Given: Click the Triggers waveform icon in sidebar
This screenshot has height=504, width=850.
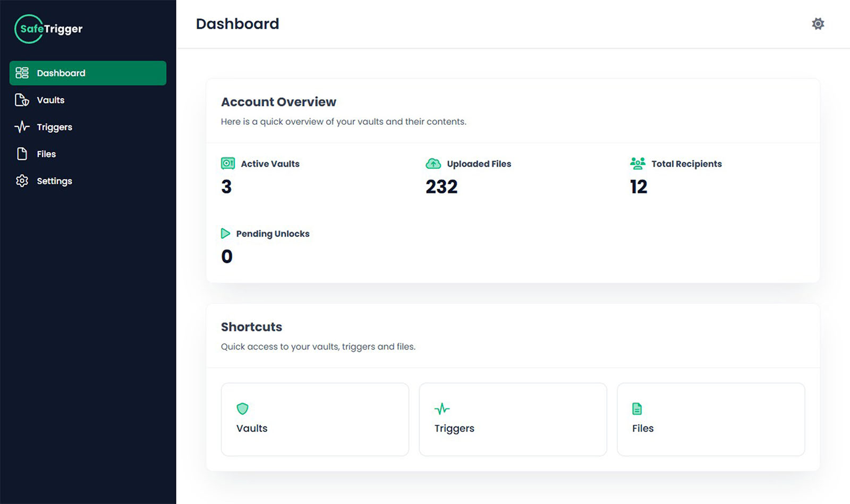Looking at the screenshot, I should coord(22,127).
